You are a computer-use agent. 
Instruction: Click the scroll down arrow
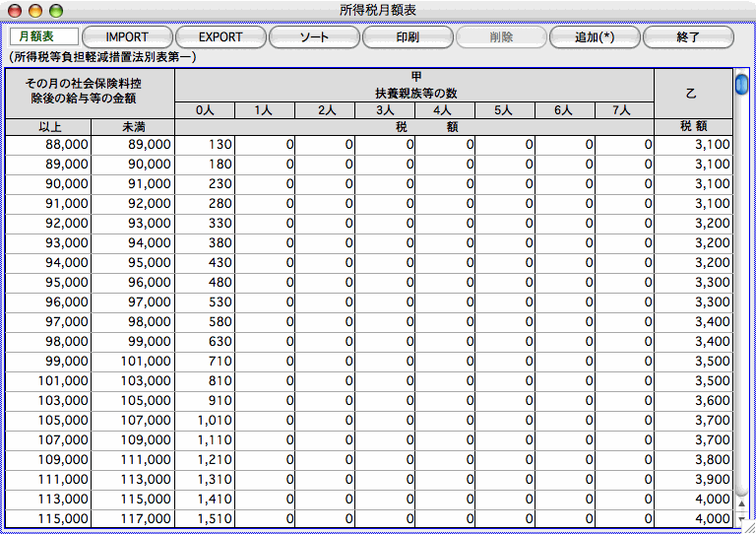741,517
